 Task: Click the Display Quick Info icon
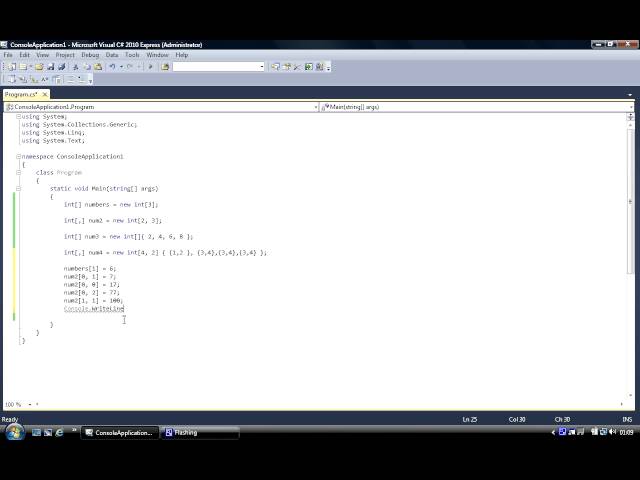pos(34,80)
